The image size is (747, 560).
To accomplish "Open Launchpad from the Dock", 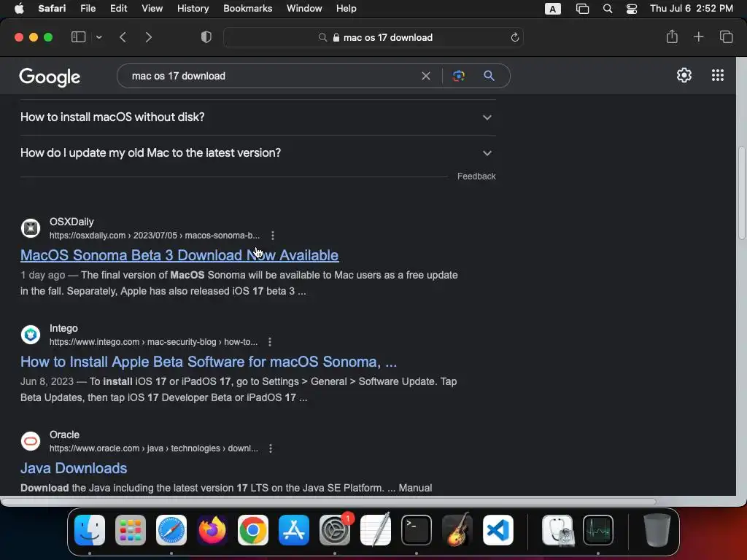I will (131, 530).
